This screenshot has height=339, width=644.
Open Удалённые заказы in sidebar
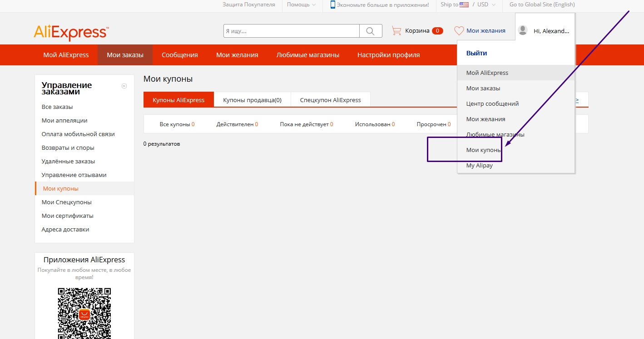point(68,162)
